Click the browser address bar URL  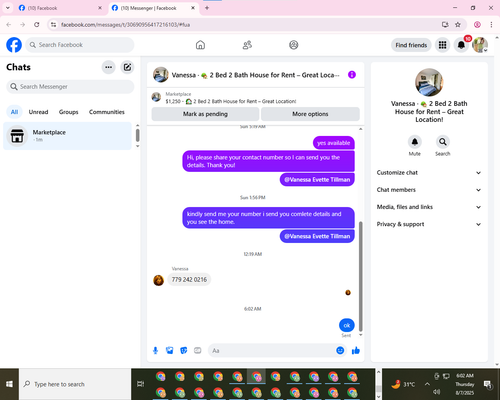[x=126, y=25]
